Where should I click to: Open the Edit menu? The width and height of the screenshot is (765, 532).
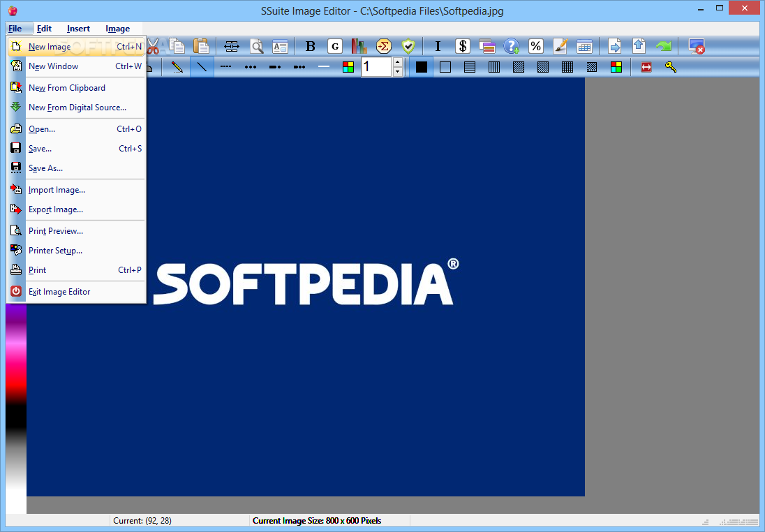click(44, 29)
